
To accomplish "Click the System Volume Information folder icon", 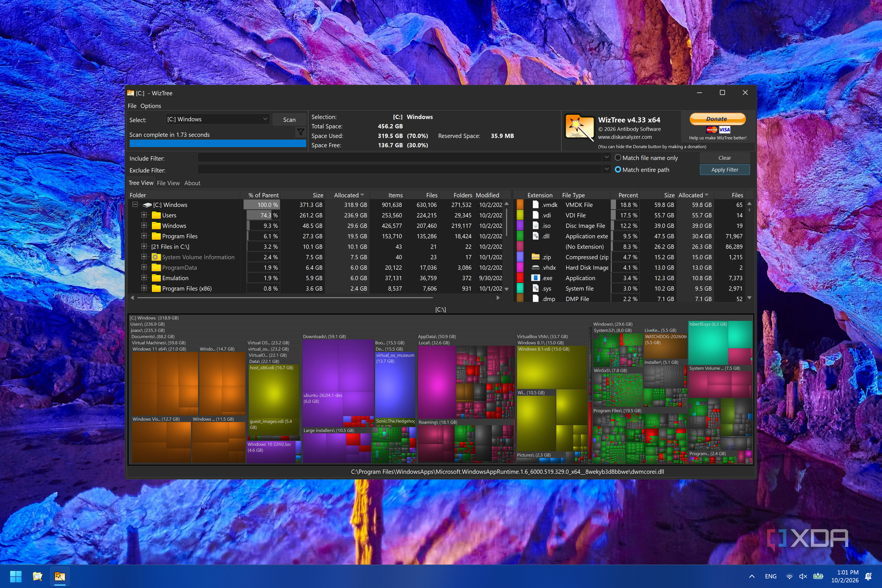I will click(156, 257).
